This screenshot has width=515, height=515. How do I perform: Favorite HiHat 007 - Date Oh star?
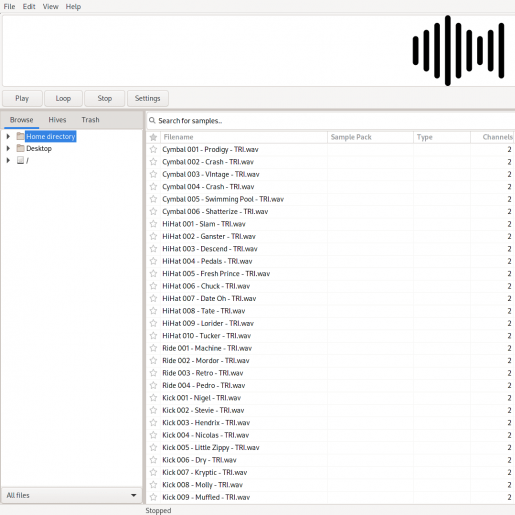pyautogui.click(x=153, y=298)
